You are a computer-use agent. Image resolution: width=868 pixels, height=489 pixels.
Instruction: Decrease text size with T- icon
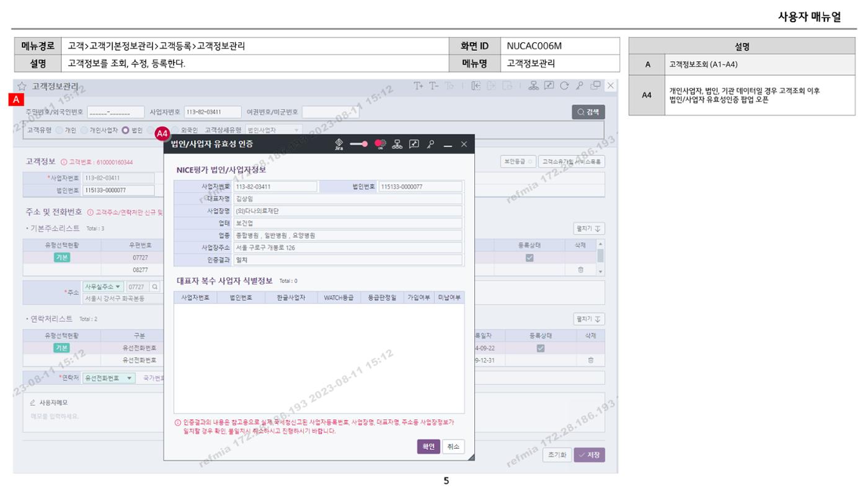click(435, 86)
